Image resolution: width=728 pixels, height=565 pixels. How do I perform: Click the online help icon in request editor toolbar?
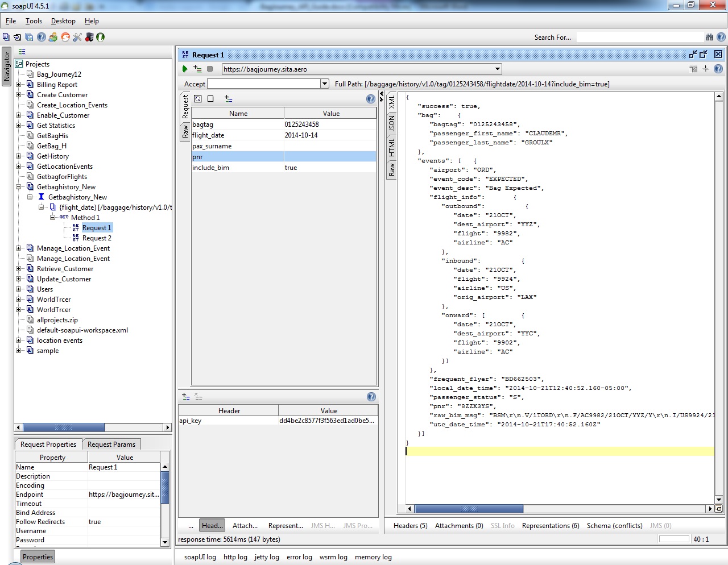point(718,69)
